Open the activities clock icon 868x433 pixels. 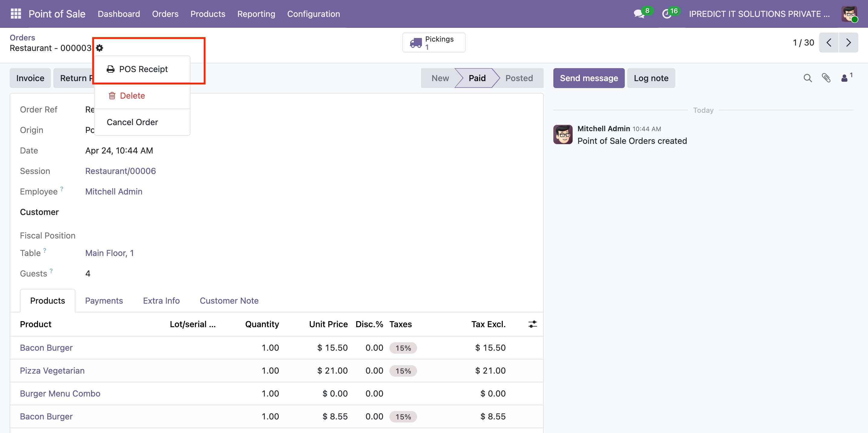pyautogui.click(x=667, y=14)
